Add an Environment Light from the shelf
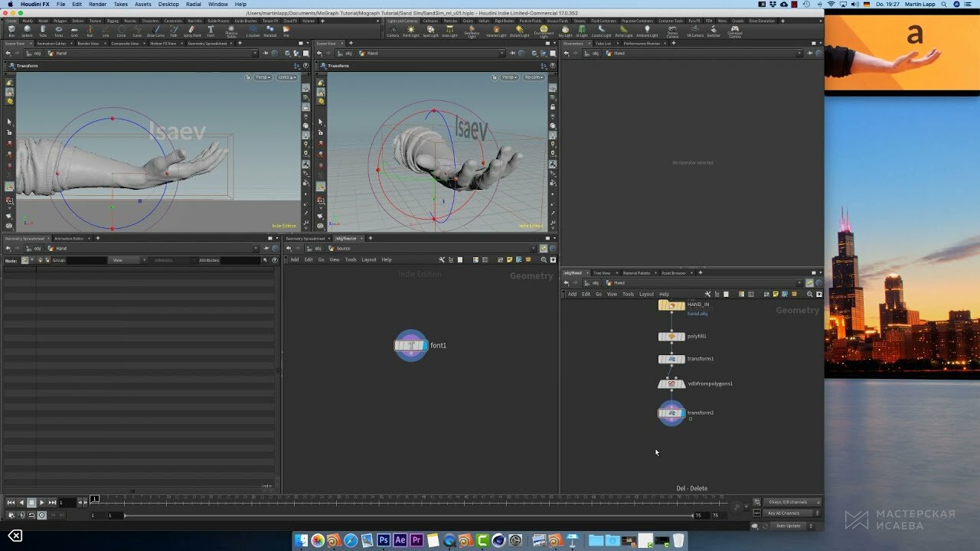The width and height of the screenshot is (980, 551). [544, 31]
